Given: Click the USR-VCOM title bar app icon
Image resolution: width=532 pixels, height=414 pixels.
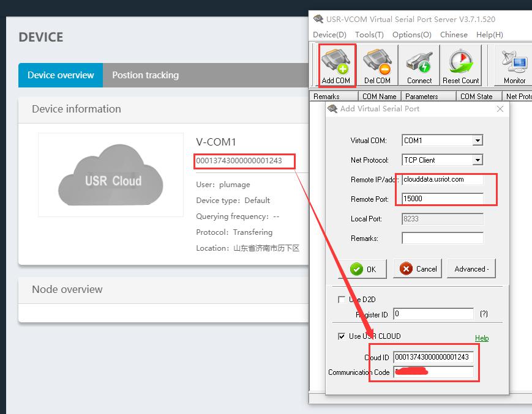Looking at the screenshot, I should (318, 19).
